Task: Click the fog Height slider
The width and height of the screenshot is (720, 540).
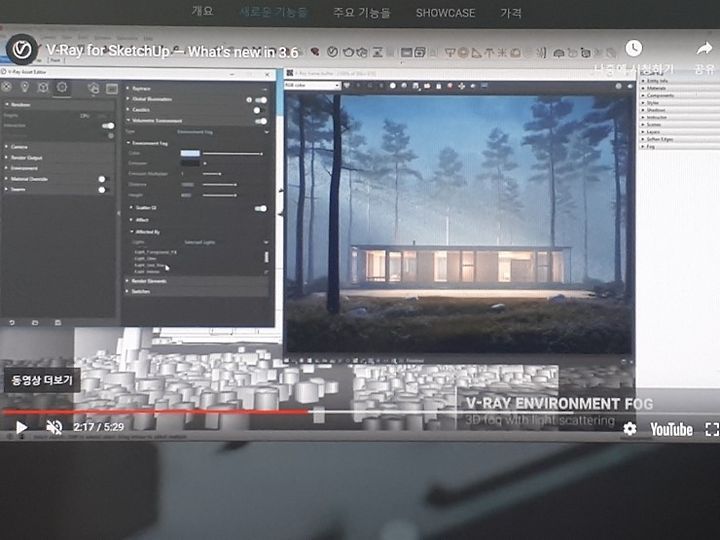Action: pyautogui.click(x=219, y=195)
